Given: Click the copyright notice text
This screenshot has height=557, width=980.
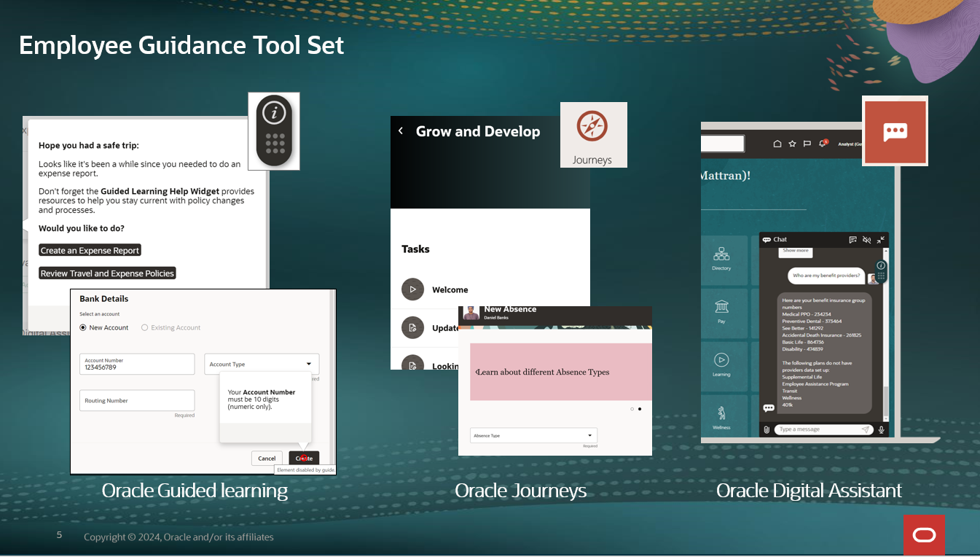Looking at the screenshot, I should 179,537.
